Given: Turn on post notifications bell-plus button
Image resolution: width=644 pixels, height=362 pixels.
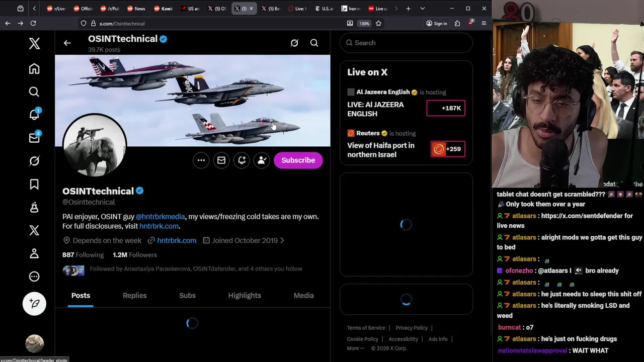Looking at the screenshot, I should click(x=242, y=160).
